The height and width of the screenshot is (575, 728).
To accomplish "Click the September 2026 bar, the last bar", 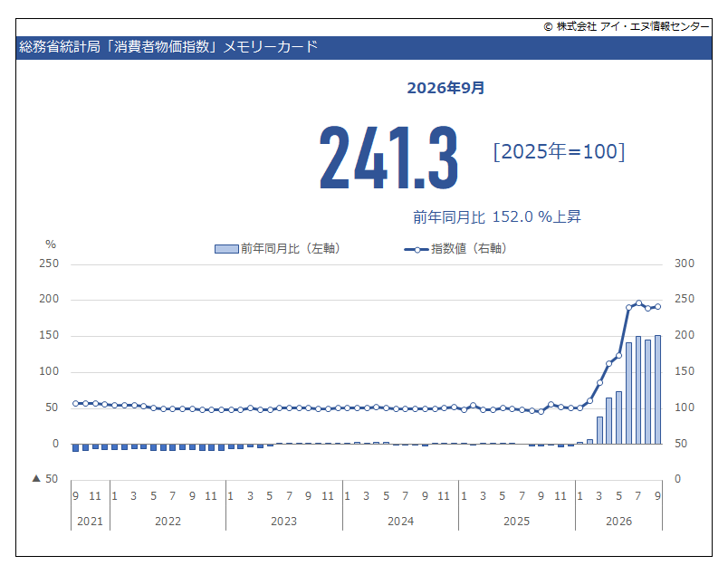I will [x=657, y=389].
